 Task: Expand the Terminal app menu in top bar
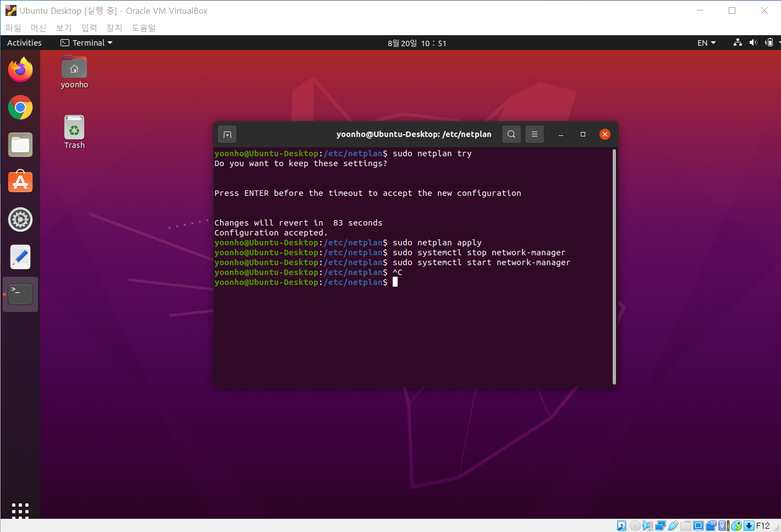pos(86,43)
